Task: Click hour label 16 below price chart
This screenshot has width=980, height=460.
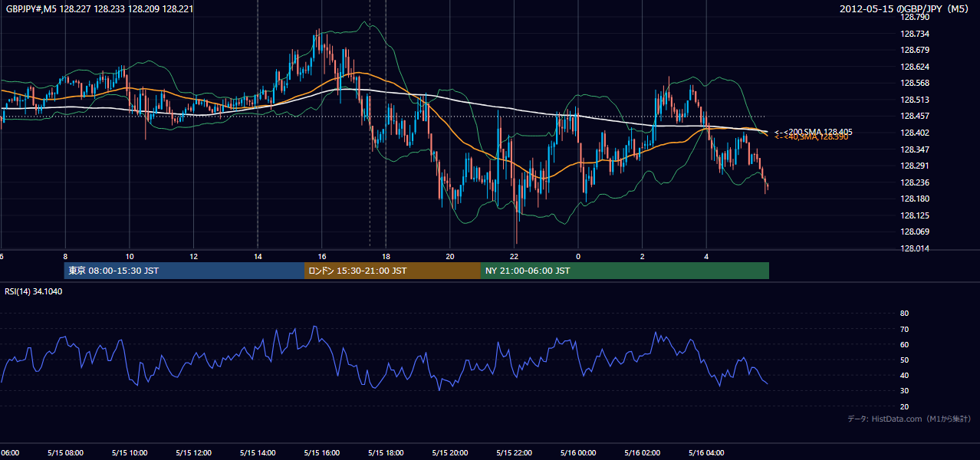Action: point(322,257)
